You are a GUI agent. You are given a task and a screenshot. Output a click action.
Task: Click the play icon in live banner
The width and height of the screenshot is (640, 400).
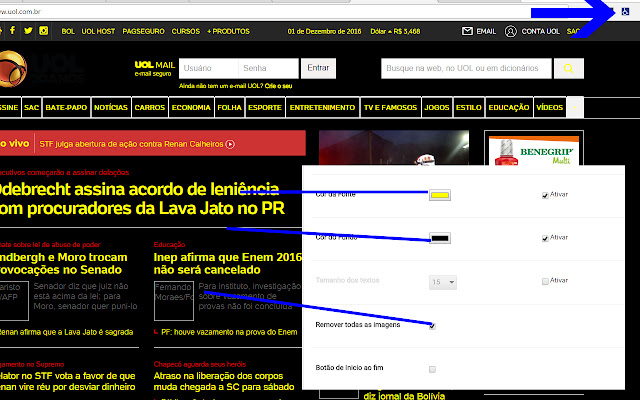[x=230, y=144]
